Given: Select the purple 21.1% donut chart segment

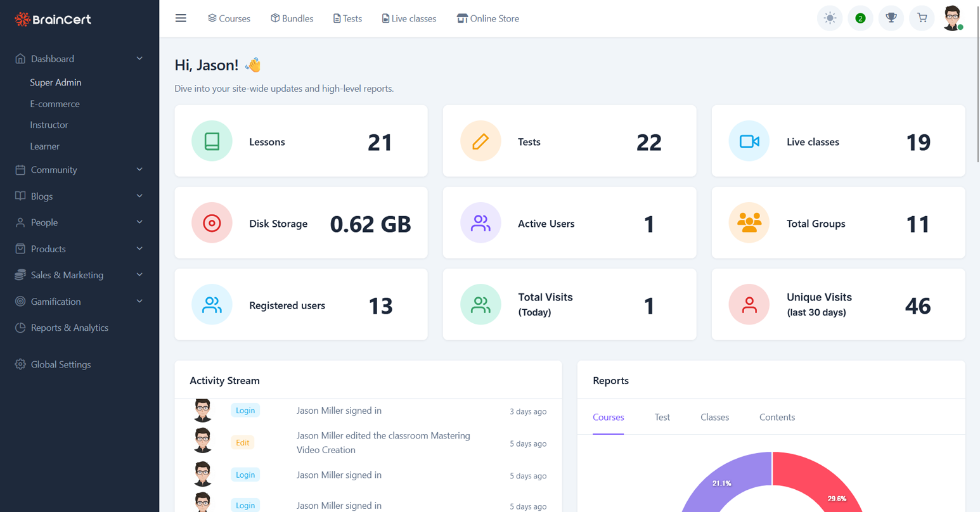Looking at the screenshot, I should [723, 483].
